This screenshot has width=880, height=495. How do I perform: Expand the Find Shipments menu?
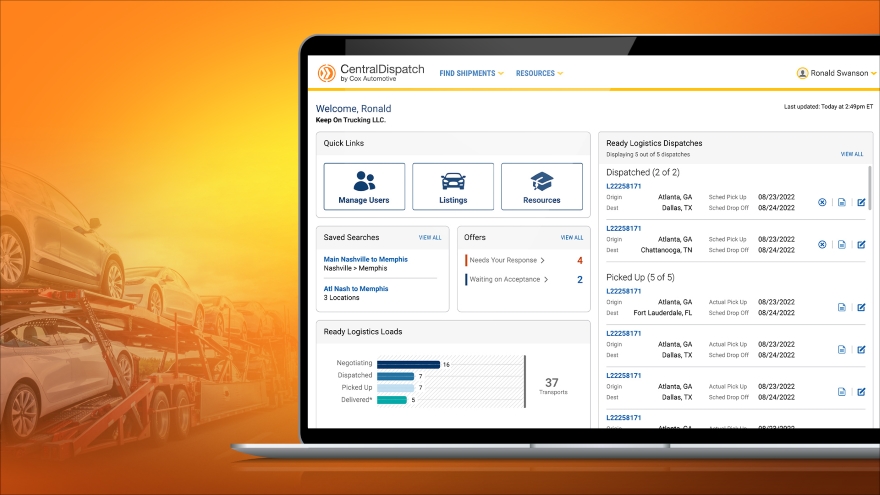tap(471, 73)
